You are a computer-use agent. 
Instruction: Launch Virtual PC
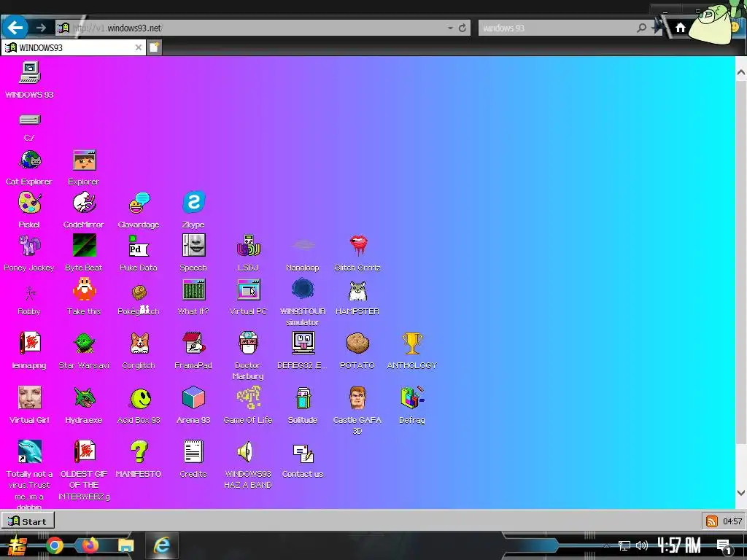tap(248, 289)
